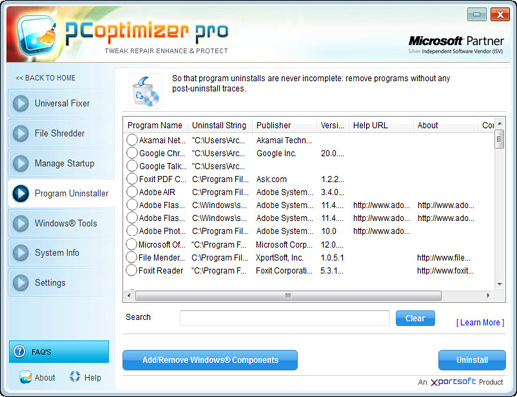Click the 'Akamai Techn...' publisher cell
The width and height of the screenshot is (517, 397).
tap(284, 140)
